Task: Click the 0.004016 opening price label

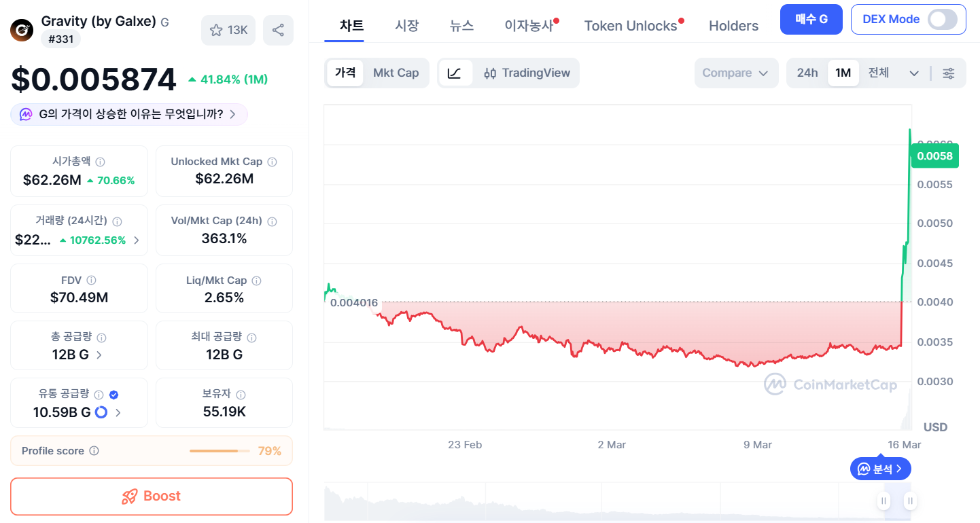Action: [354, 303]
